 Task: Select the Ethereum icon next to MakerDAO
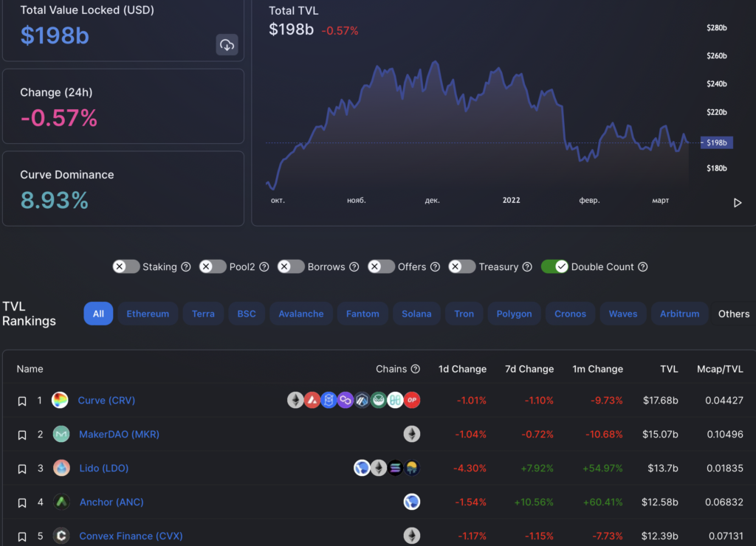pos(412,434)
